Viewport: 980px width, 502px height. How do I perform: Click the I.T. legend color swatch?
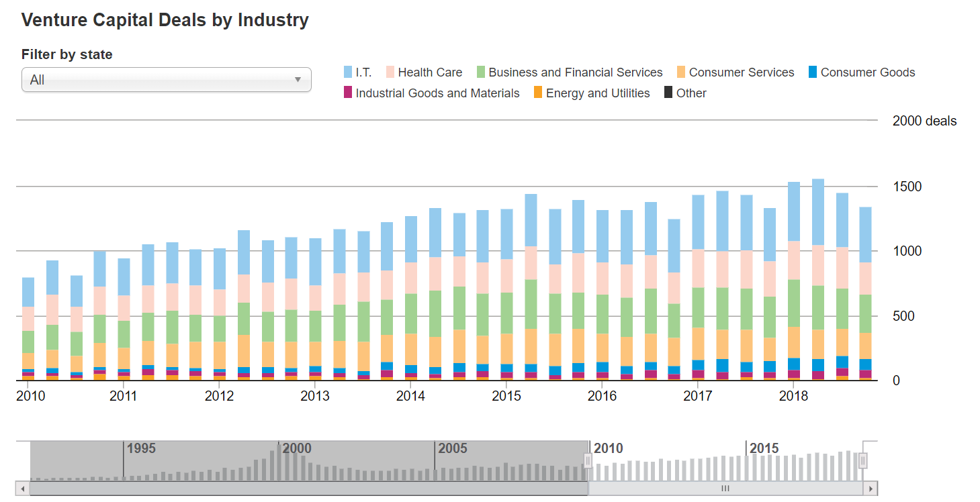tap(348, 72)
